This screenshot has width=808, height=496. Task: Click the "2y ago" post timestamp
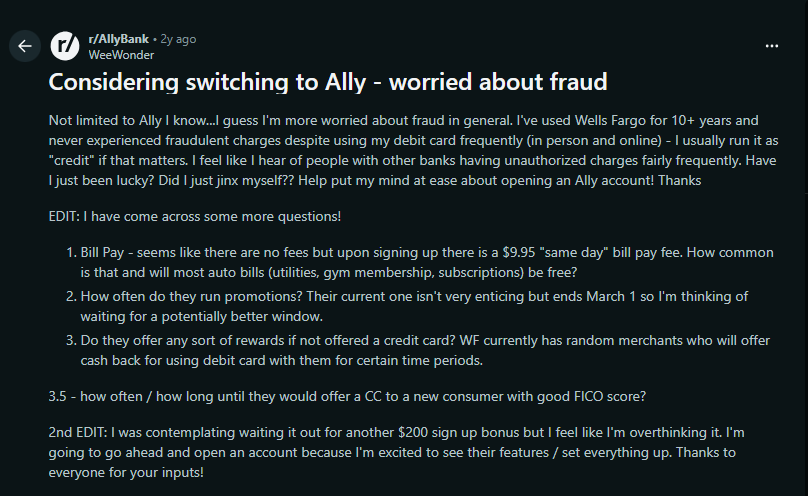pyautogui.click(x=179, y=39)
